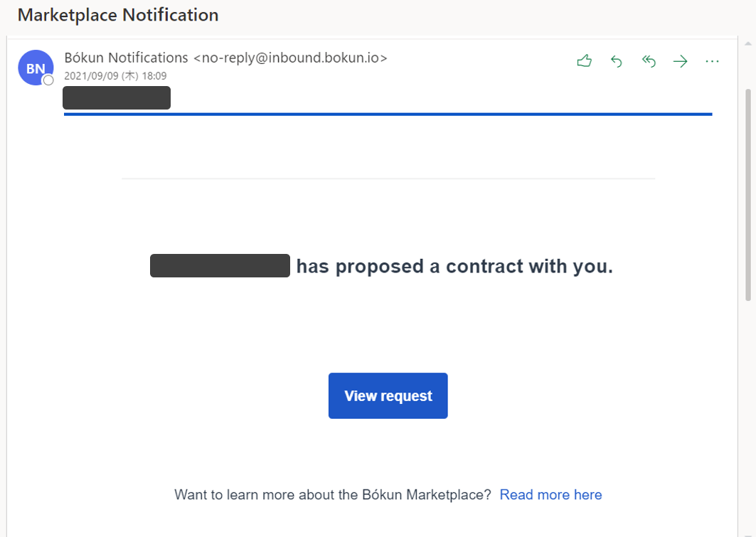Like this email with the thumbs-up icon

585,62
